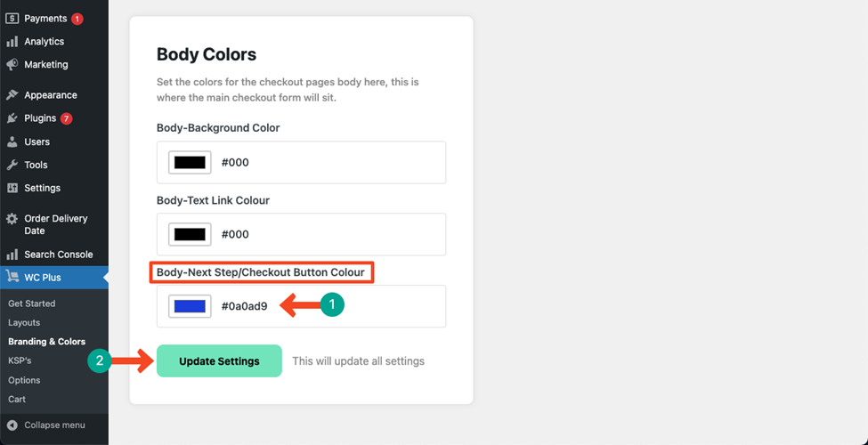This screenshot has width=868, height=445.
Task: Click the Update Settings button
Action: (x=219, y=360)
